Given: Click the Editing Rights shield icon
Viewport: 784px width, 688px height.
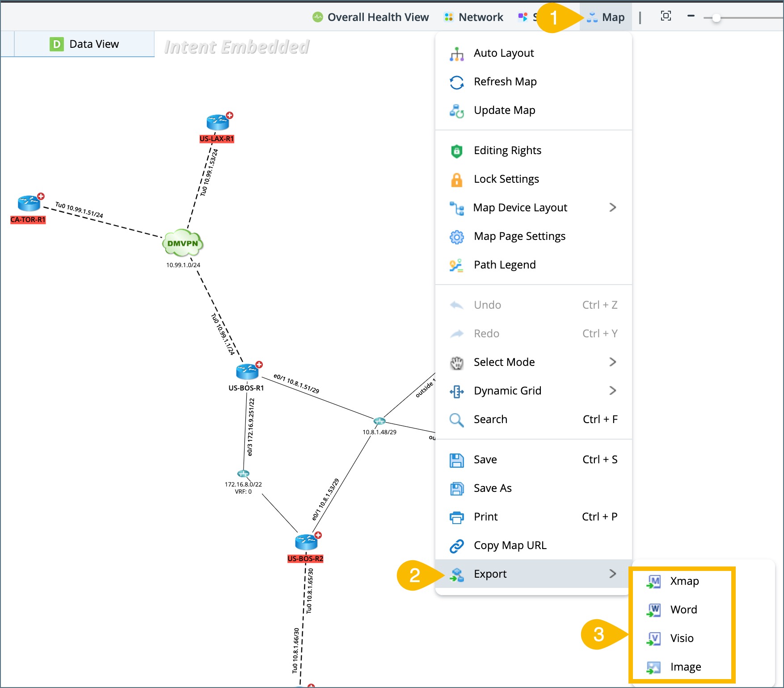Looking at the screenshot, I should 456,151.
